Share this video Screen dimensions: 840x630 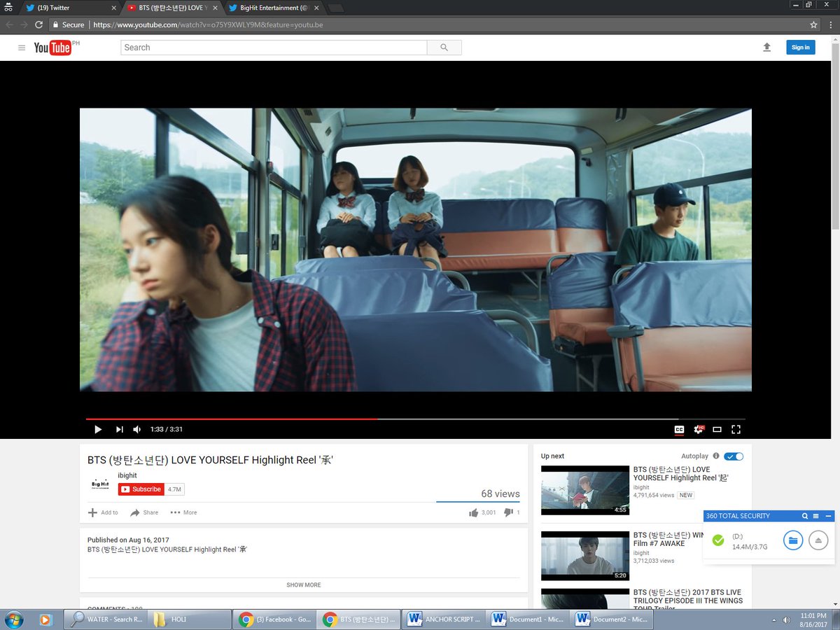(x=144, y=512)
